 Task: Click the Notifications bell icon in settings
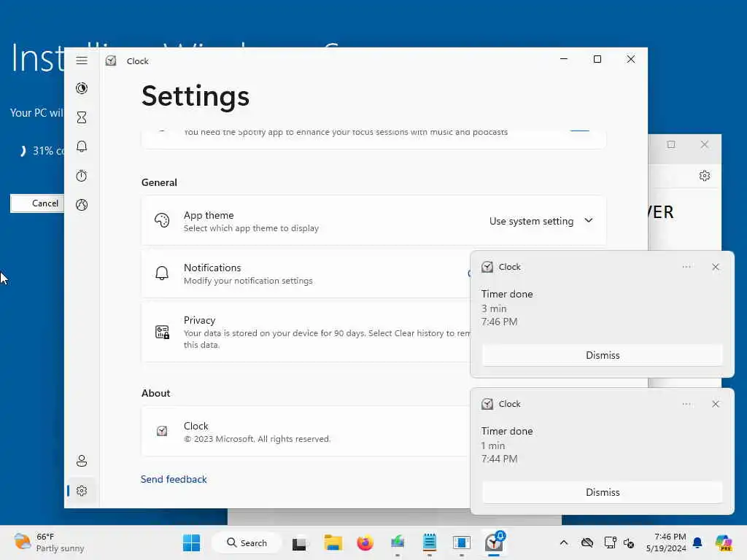pyautogui.click(x=162, y=273)
